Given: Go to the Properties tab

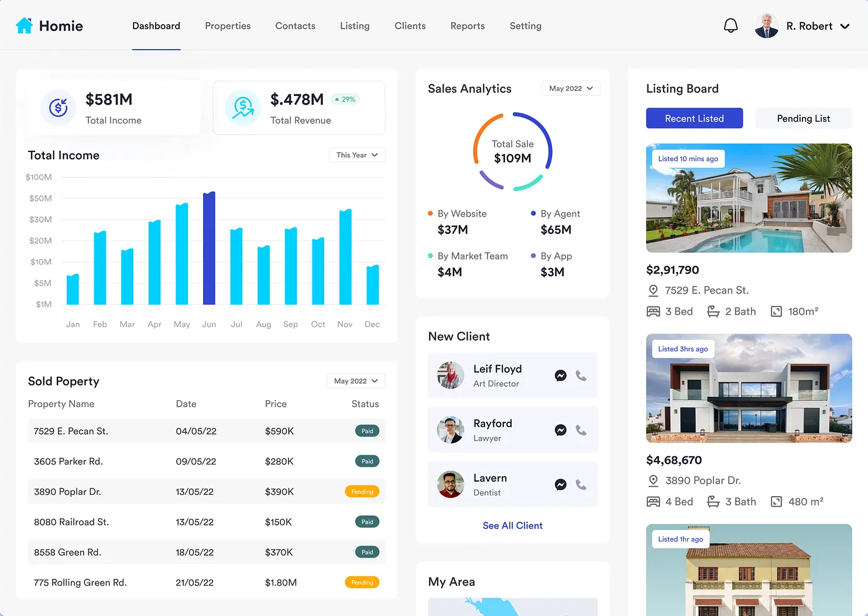Looking at the screenshot, I should click(228, 26).
